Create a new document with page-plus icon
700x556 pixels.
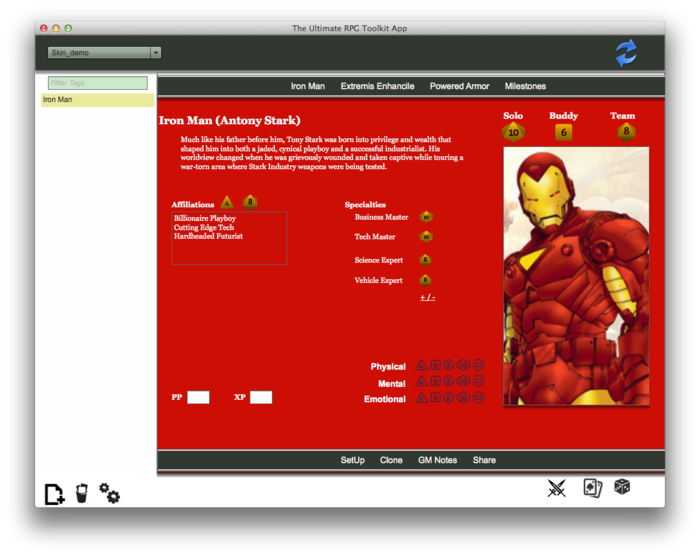pos(54,494)
